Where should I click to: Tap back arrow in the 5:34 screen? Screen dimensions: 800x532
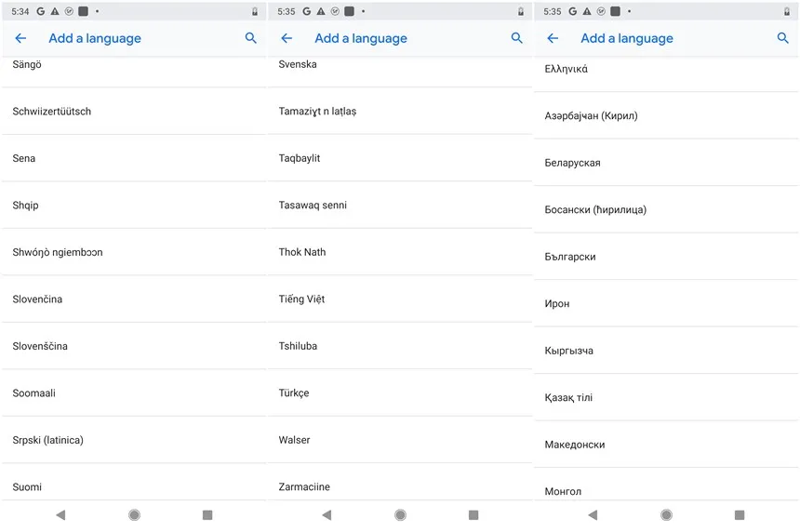click(x=20, y=38)
